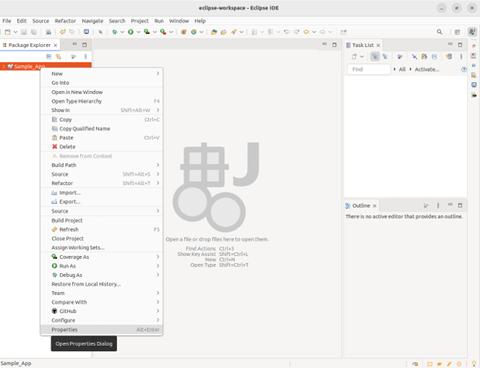The height and width of the screenshot is (368, 480).
Task: Open the Run button dropdown arrow
Action: 138,32
